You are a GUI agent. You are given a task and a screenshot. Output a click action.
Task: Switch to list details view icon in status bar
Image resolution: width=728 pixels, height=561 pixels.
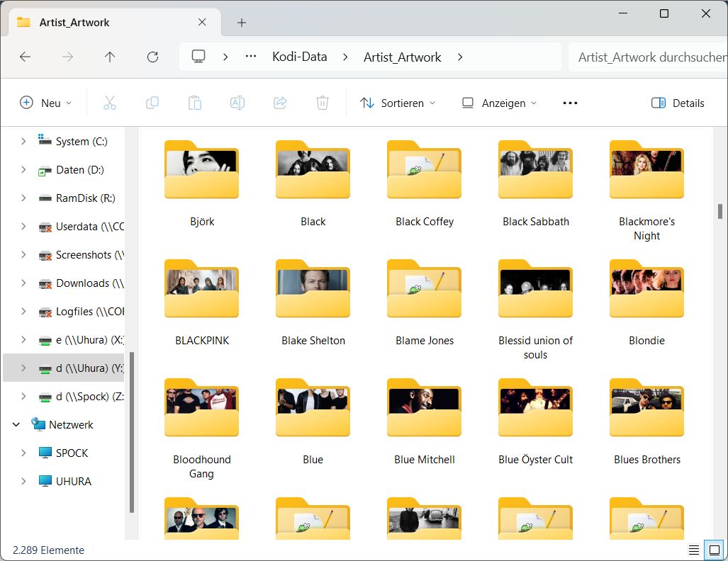(x=694, y=550)
